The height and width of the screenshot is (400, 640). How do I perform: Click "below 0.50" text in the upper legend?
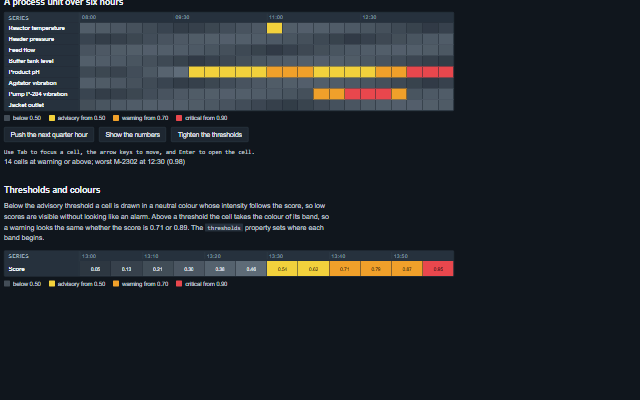27,118
